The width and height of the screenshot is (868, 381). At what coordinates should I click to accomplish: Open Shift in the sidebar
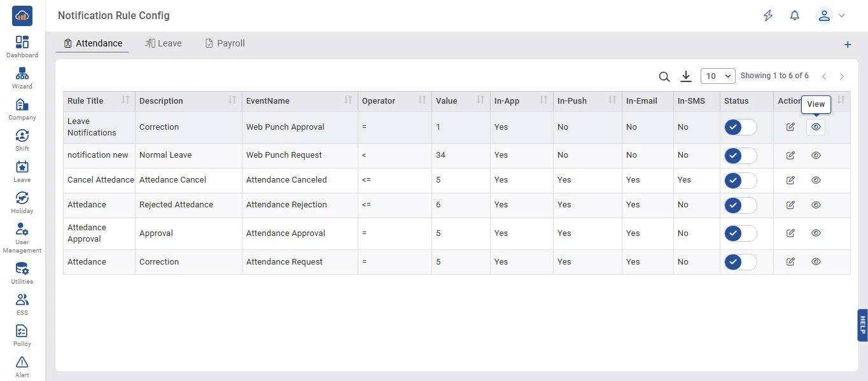click(x=22, y=139)
